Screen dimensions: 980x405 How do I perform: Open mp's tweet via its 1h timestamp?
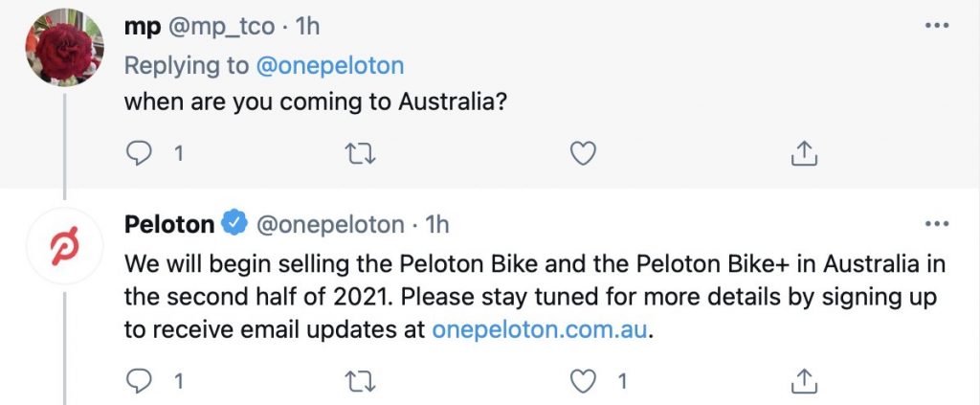tap(308, 28)
